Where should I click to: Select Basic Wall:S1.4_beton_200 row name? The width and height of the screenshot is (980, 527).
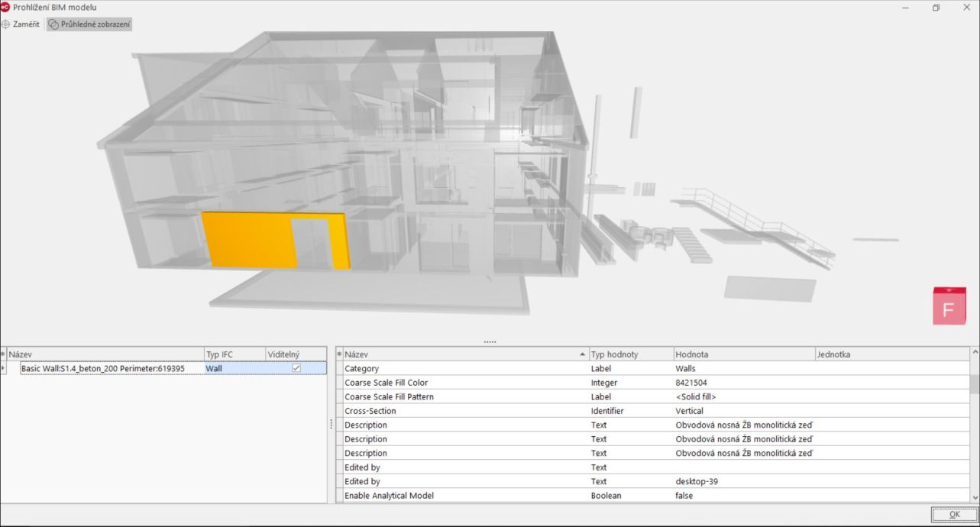tap(102, 368)
